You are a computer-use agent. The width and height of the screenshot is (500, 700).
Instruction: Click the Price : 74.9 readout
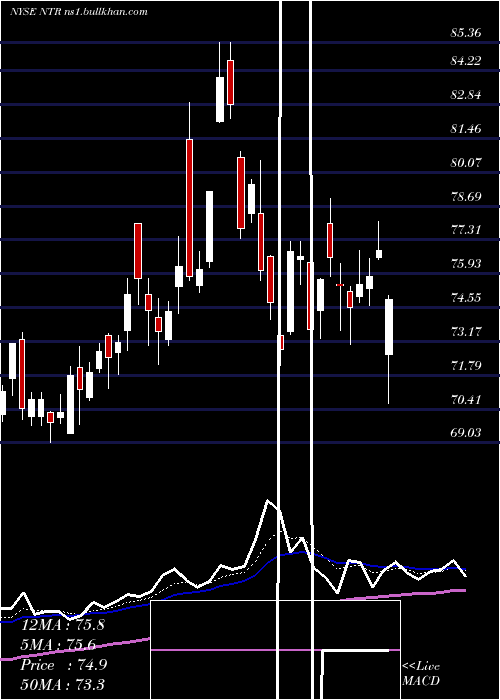64,665
